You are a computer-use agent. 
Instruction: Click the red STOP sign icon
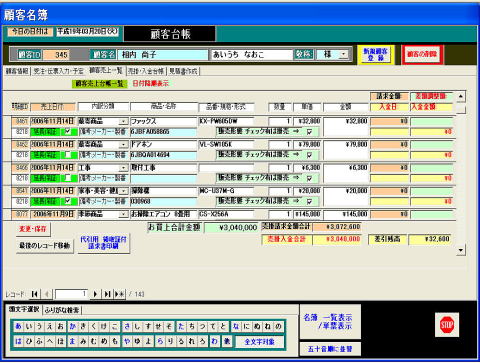(447, 324)
